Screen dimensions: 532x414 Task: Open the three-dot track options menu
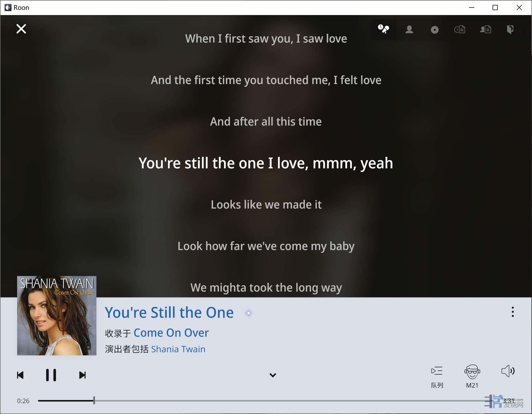click(x=513, y=312)
